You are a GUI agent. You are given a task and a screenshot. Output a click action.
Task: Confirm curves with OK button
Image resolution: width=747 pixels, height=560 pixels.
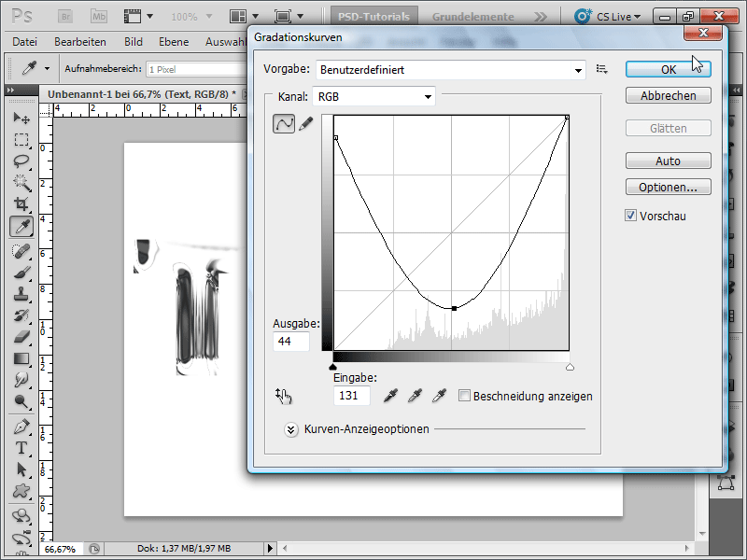click(x=669, y=69)
